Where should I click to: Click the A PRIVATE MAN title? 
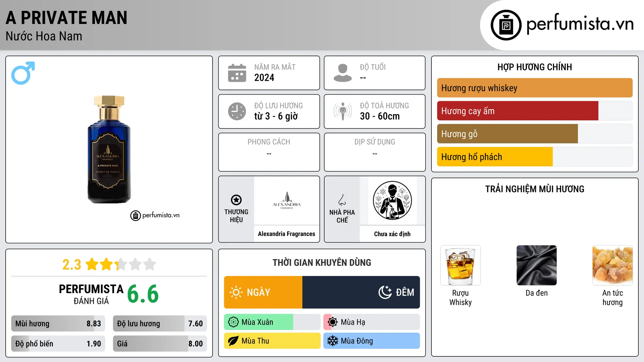click(x=66, y=18)
